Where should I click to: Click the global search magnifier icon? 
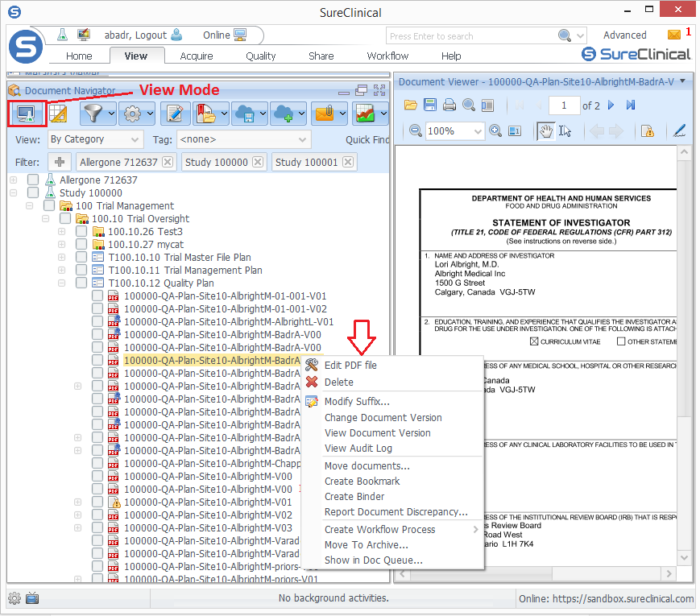565,35
